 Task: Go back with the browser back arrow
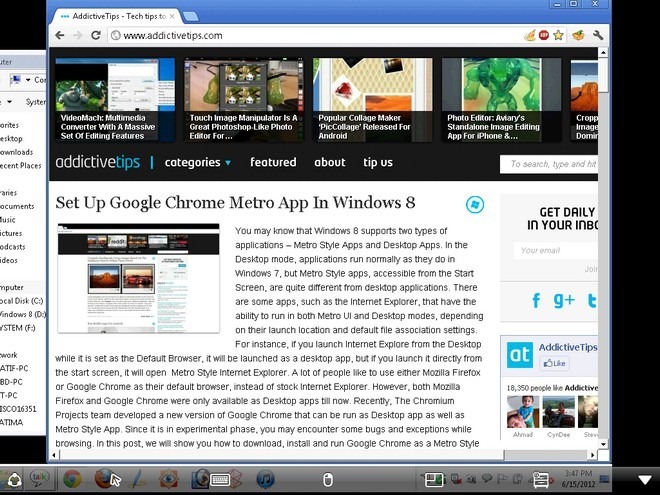click(60, 35)
